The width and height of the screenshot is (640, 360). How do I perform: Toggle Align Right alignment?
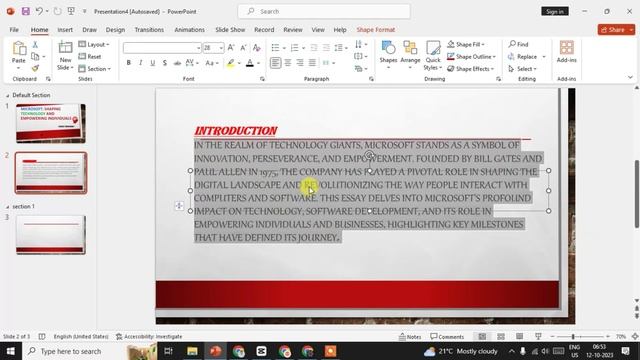[300, 63]
